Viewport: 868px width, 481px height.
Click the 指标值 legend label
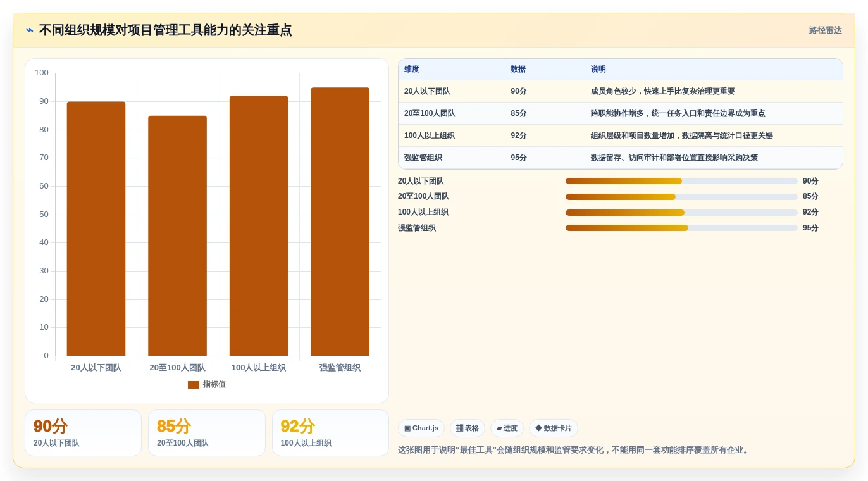coord(214,385)
